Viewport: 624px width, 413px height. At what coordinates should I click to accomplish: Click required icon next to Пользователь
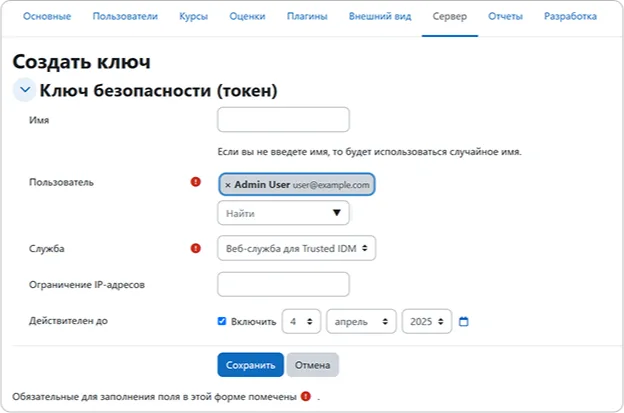pyautogui.click(x=196, y=182)
